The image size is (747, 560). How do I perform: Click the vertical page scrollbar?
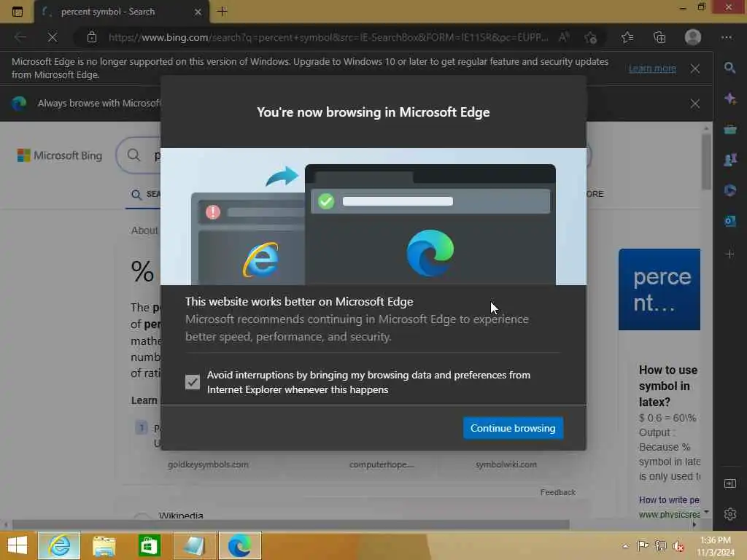(706, 162)
